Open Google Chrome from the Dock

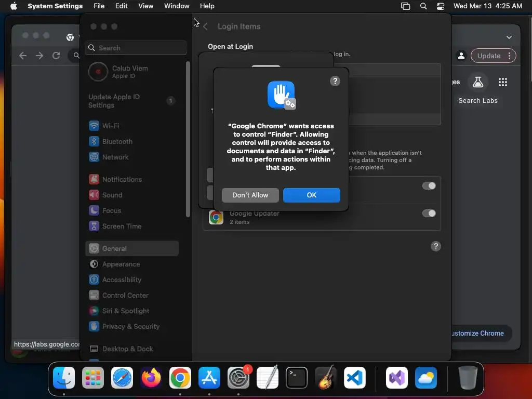pyautogui.click(x=180, y=378)
